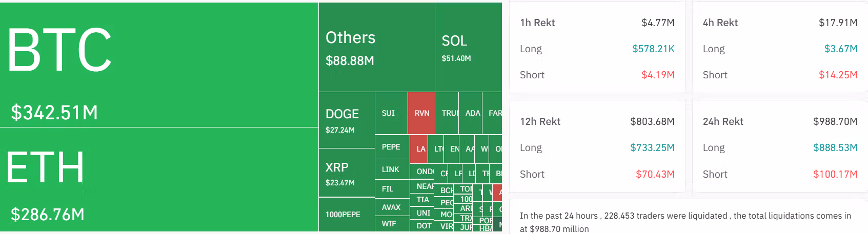Viewport: 868px width, 234px height.
Task: Click the 4h Rekt card
Action: (x=780, y=47)
